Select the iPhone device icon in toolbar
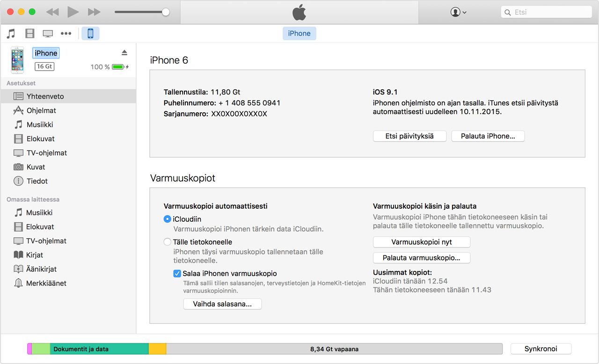This screenshot has width=599, height=364. pyautogui.click(x=90, y=33)
